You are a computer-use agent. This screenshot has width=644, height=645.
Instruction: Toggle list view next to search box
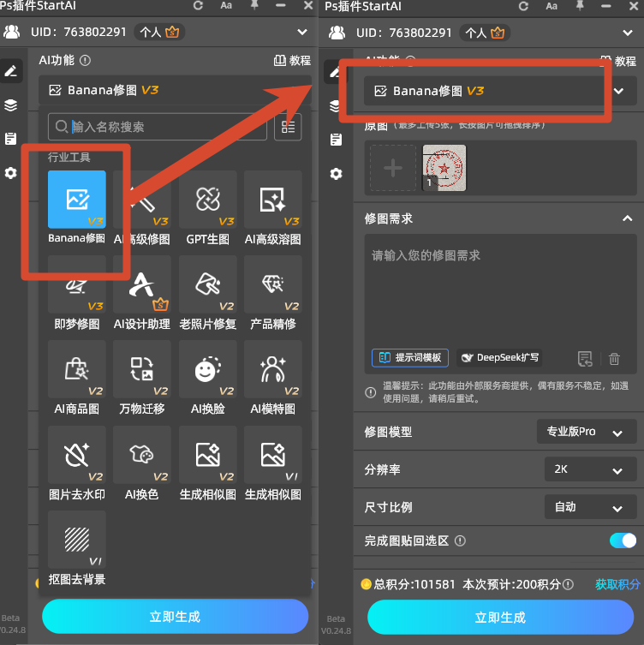(x=288, y=127)
